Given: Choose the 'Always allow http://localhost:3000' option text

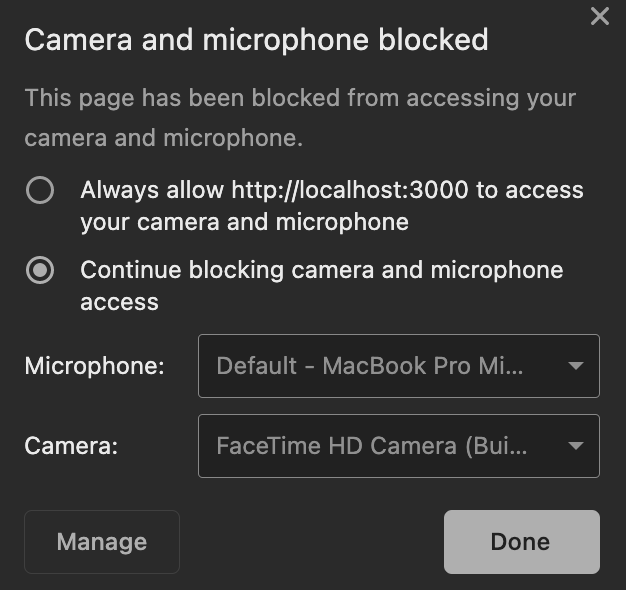Looking at the screenshot, I should [332, 206].
